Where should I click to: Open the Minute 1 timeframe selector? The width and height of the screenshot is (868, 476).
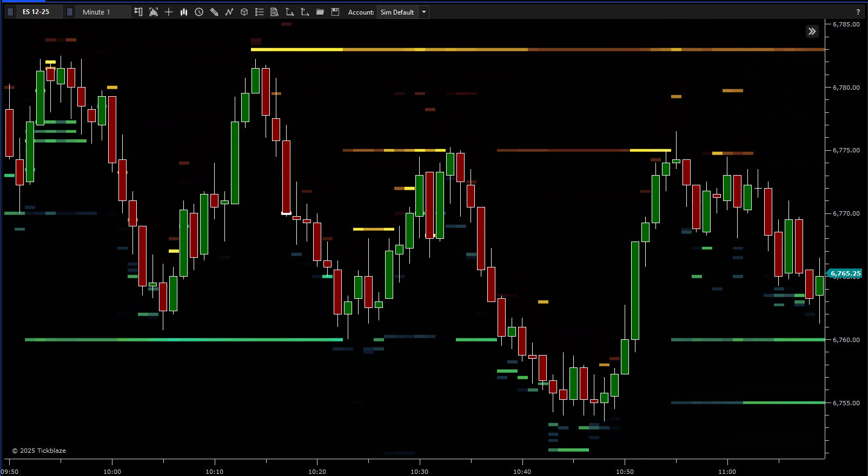(x=103, y=12)
